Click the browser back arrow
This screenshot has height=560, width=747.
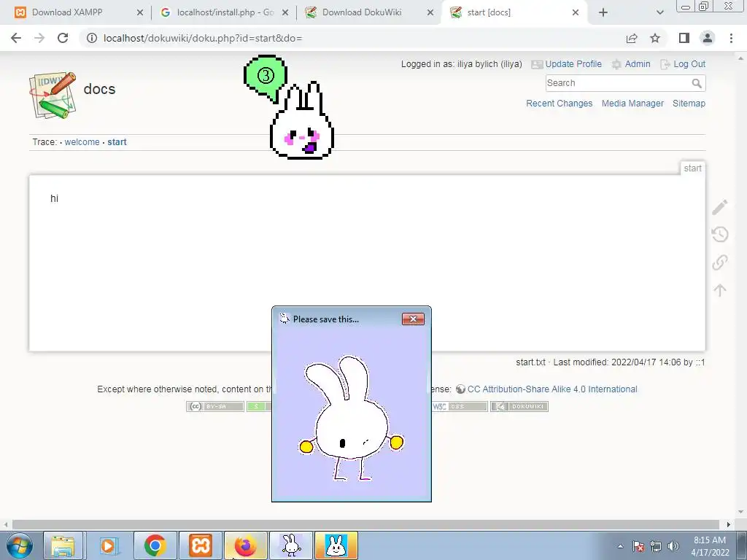pos(16,38)
